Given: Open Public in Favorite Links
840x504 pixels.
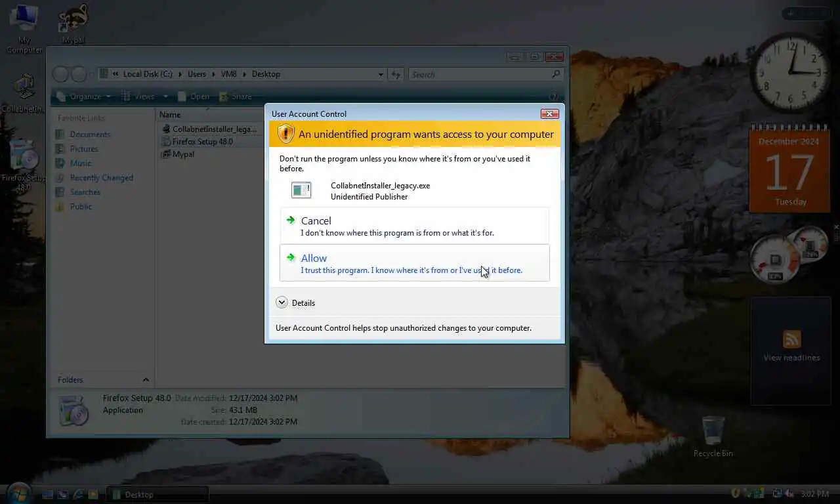Looking at the screenshot, I should (x=74, y=206).
